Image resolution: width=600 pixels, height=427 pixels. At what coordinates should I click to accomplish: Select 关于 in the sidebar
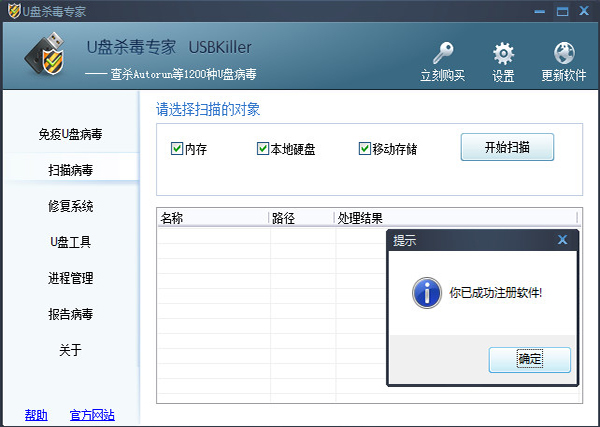tap(70, 350)
